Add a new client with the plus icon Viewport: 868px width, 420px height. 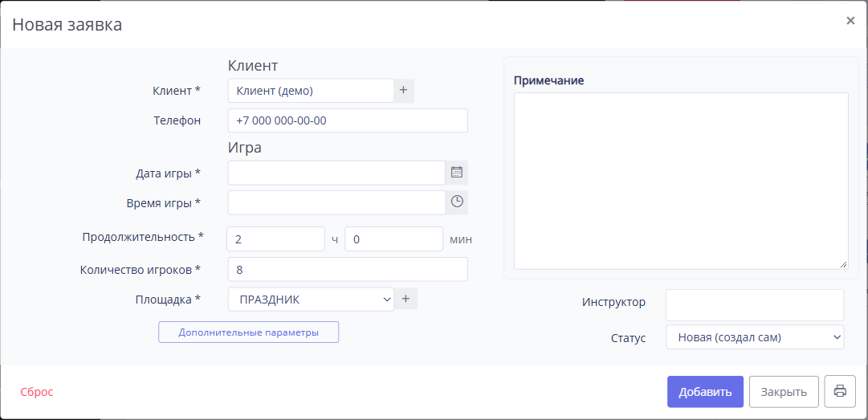point(404,91)
